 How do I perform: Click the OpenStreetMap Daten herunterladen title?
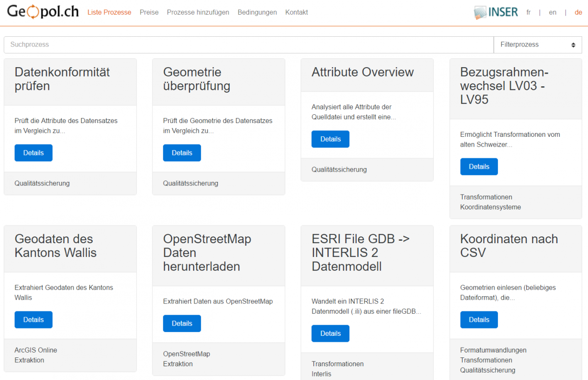(207, 253)
